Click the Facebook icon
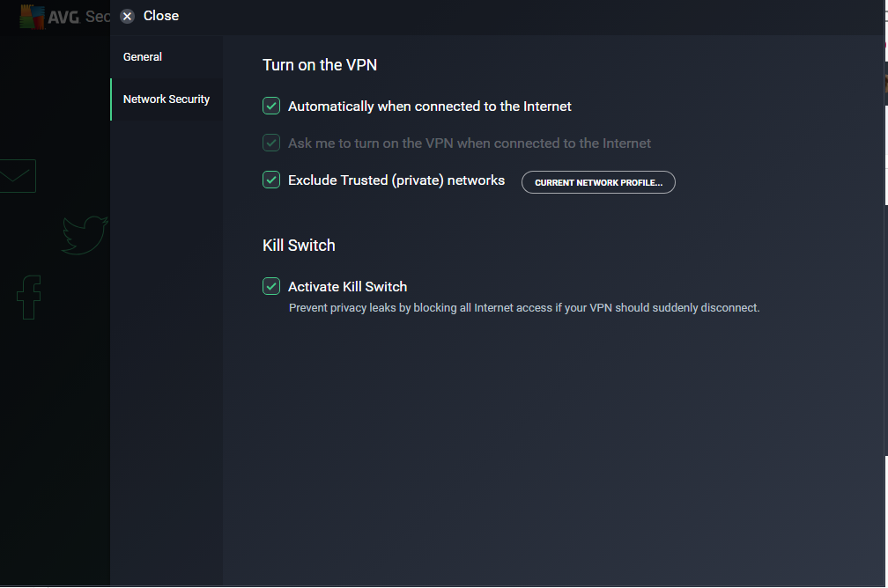The width and height of the screenshot is (888, 588). pos(29,297)
